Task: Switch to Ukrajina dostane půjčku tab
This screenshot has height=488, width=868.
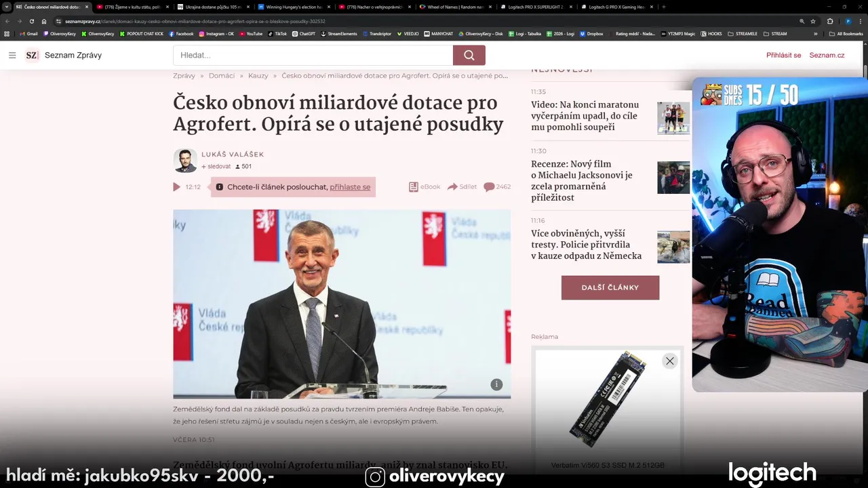Action: click(x=213, y=7)
